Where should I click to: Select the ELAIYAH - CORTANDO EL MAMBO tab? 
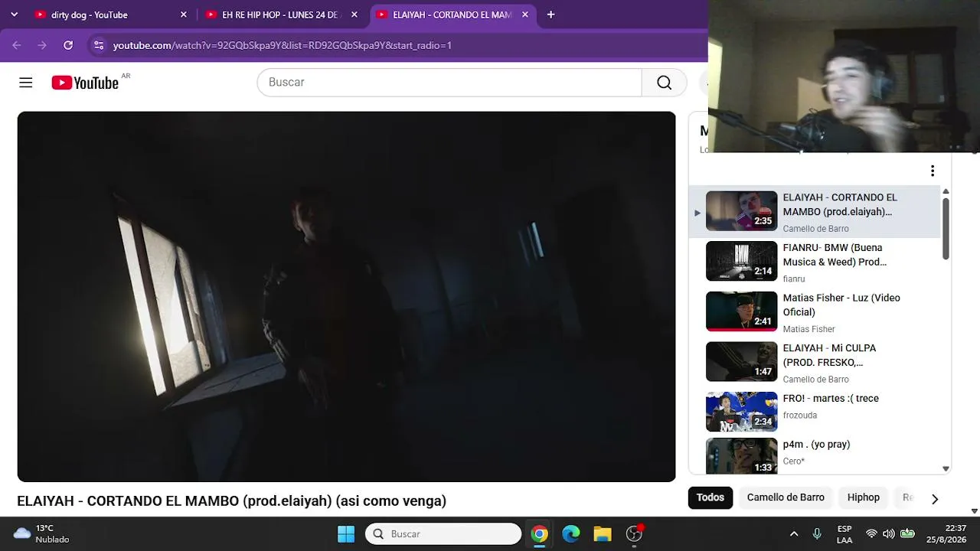coord(453,15)
